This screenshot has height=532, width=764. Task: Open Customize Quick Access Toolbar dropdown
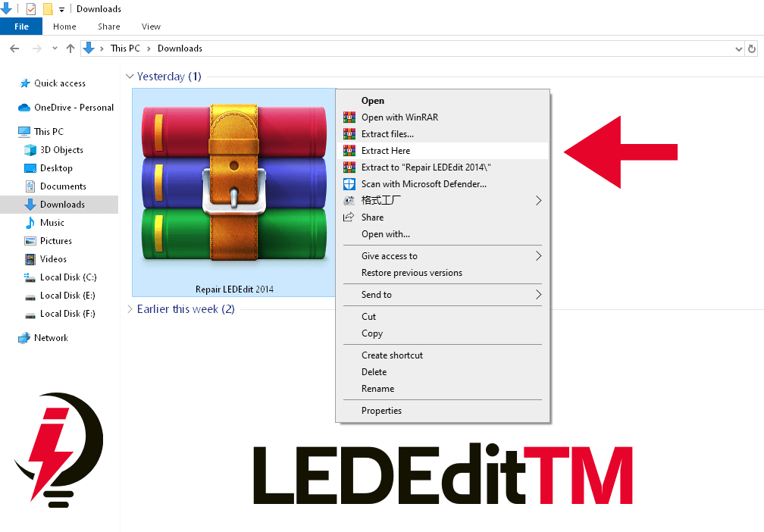pyautogui.click(x=62, y=9)
